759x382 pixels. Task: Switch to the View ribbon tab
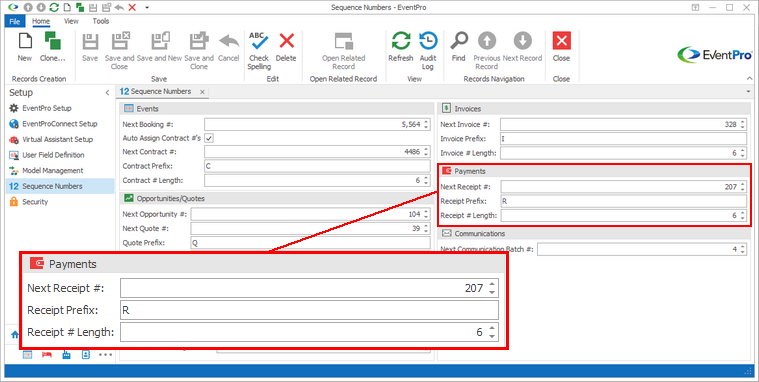pyautogui.click(x=71, y=21)
